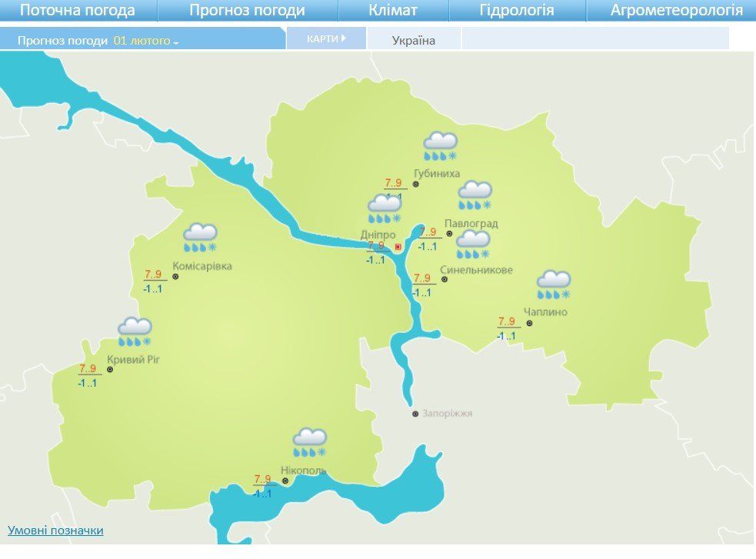Open the Гідрологія section
Viewport: 756px width, 559px height.
coord(516,10)
